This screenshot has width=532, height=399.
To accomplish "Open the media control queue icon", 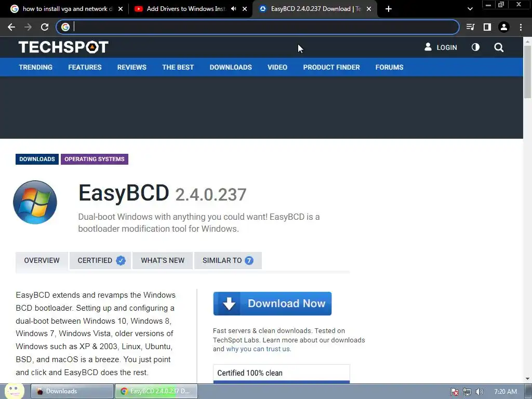I will (x=470, y=27).
